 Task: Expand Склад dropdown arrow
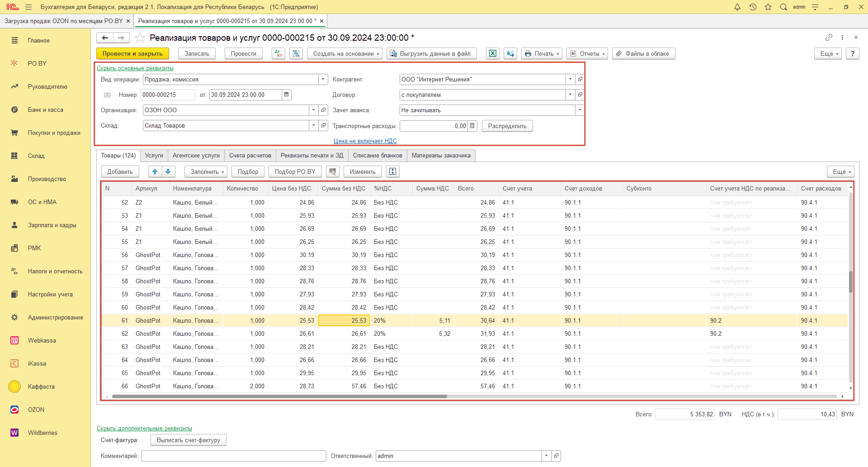[x=314, y=125]
